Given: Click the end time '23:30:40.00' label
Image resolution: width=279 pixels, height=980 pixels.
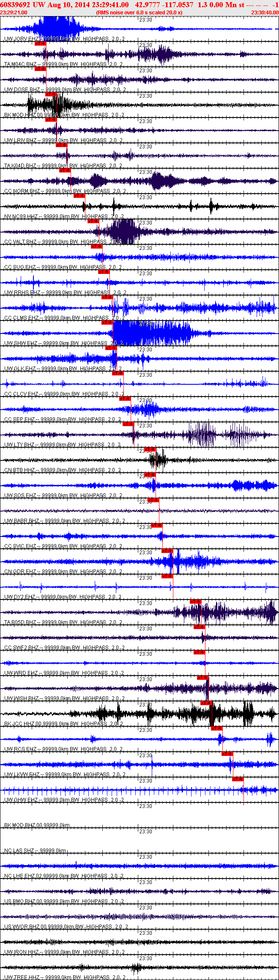Looking at the screenshot, I should [265, 13].
